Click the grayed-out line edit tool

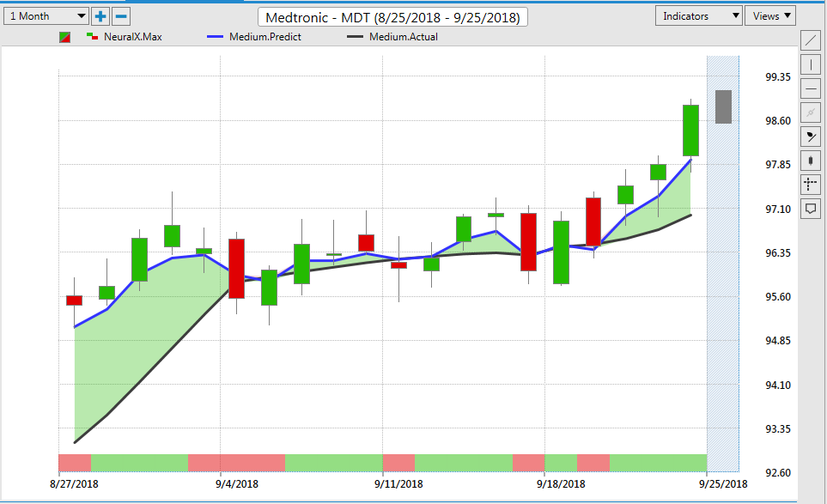811,112
